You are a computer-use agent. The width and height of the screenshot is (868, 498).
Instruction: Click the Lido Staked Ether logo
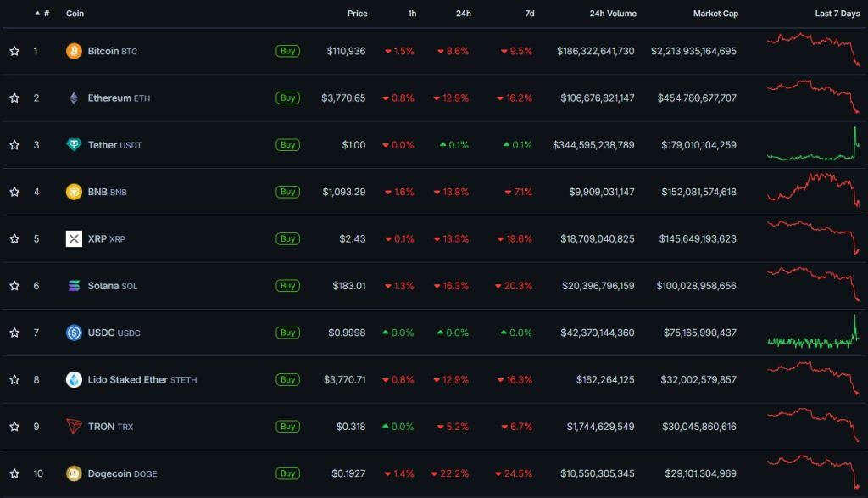(75, 379)
